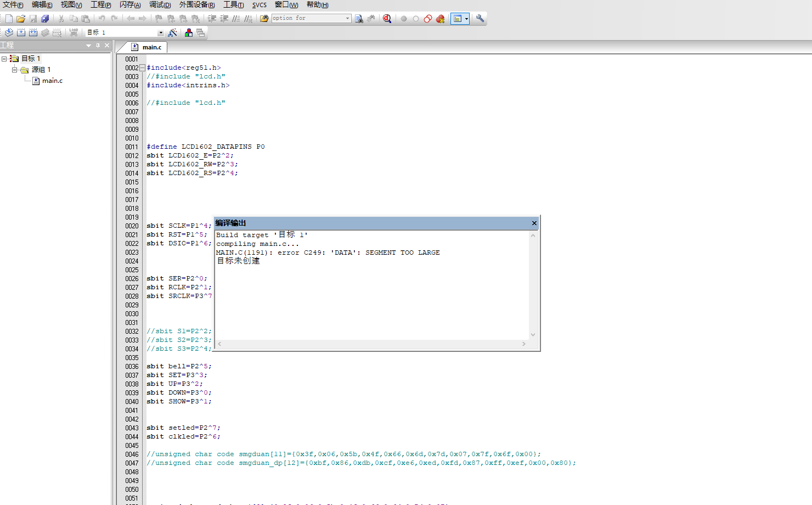The image size is (812, 505).
Task: Rebuild all target files
Action: (x=33, y=33)
